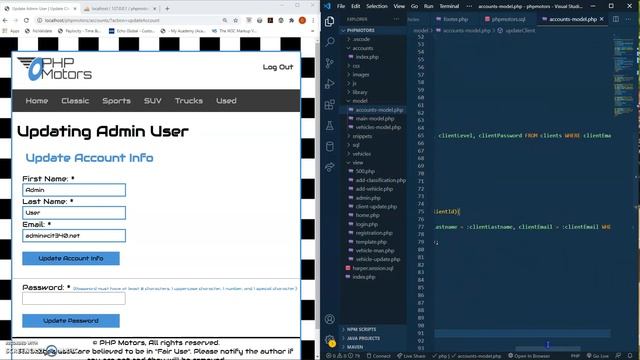Screen dimensions: 640x360
Task: Open the Chrome profile avatar
Action: click(302, 20)
